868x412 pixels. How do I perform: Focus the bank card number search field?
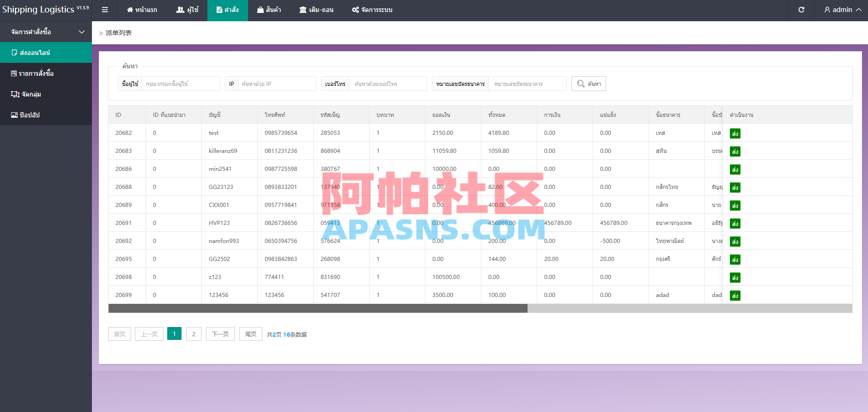[528, 84]
